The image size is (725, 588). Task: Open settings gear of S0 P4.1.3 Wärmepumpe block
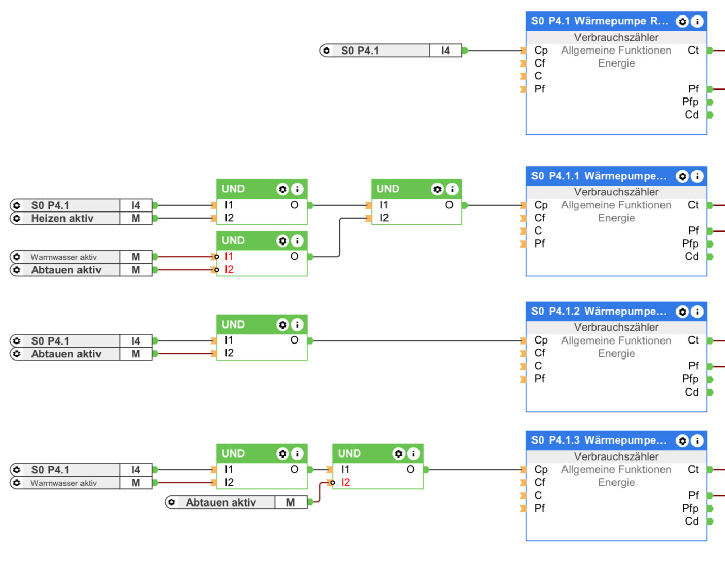tap(682, 441)
